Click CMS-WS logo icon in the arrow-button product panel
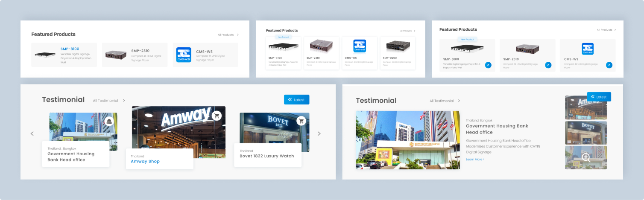This screenshot has height=200, width=644. (588, 49)
